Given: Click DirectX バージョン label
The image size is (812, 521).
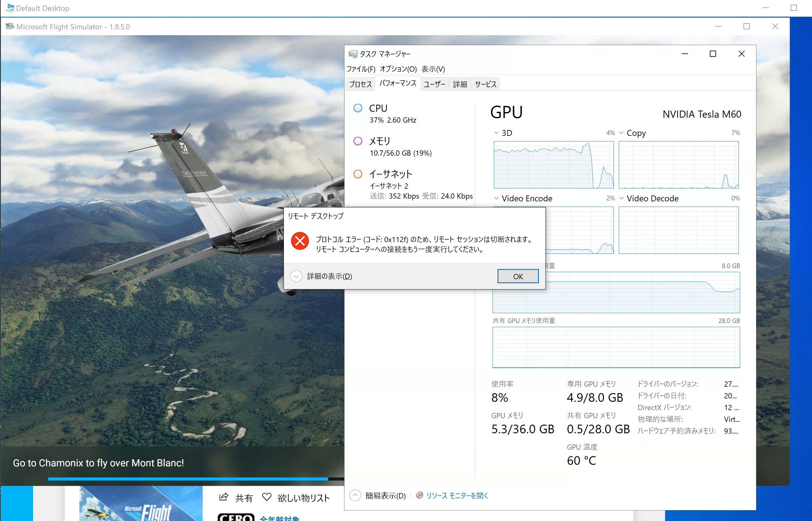Looking at the screenshot, I should [x=664, y=408].
